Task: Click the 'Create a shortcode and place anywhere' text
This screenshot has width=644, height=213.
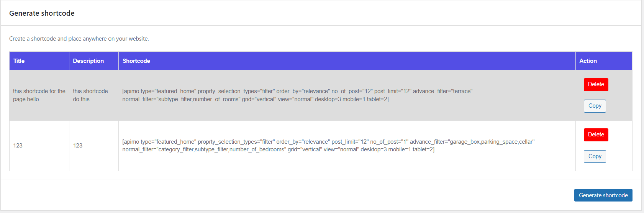Action: point(79,39)
